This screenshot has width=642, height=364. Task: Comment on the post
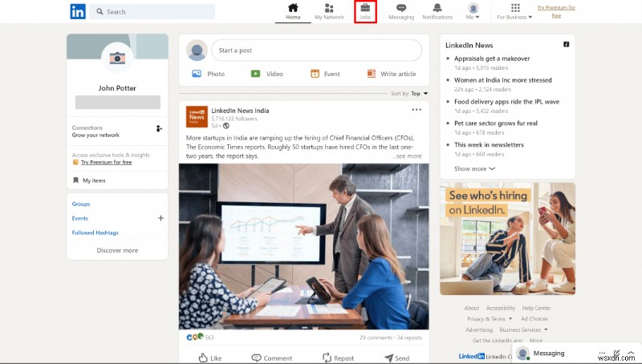click(x=272, y=358)
